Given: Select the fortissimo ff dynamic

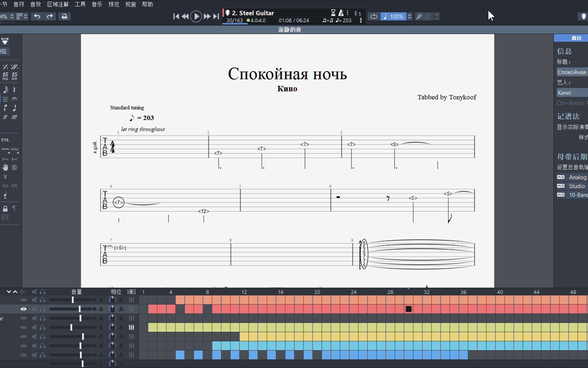Looking at the screenshot, I should click(5, 117).
